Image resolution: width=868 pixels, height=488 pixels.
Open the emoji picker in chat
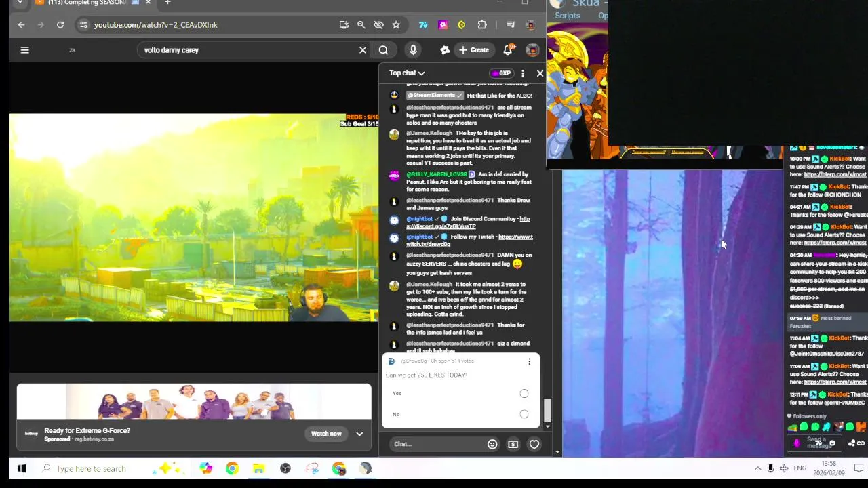[492, 445]
